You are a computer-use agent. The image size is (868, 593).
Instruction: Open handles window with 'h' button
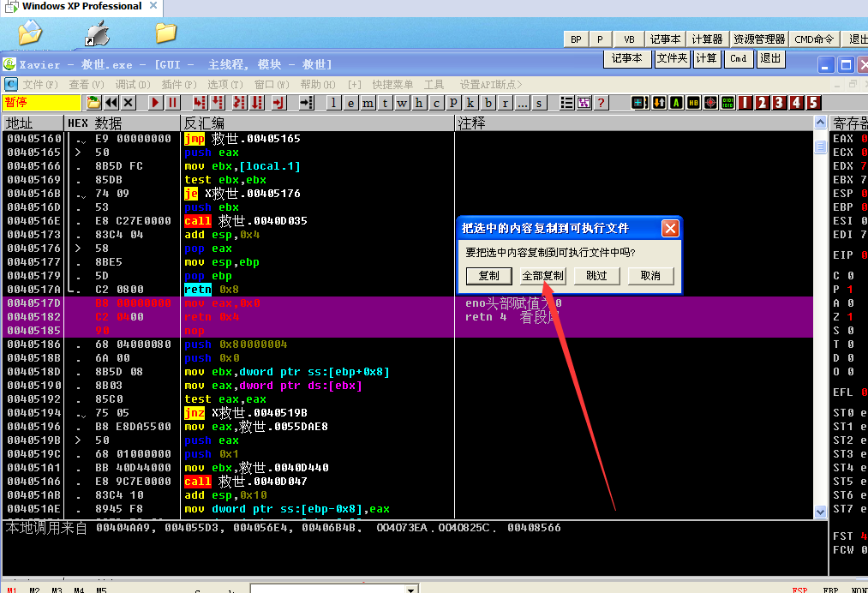point(419,103)
